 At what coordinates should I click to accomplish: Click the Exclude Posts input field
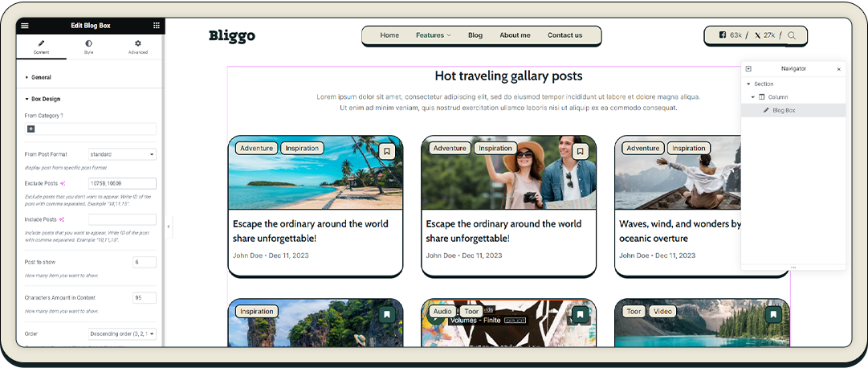122,183
